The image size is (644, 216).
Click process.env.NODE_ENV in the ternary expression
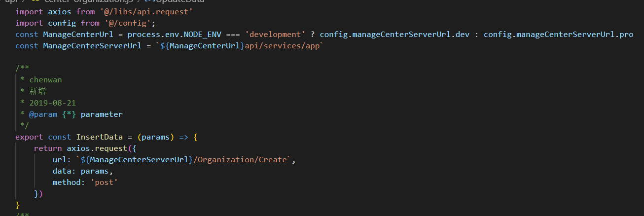(x=174, y=35)
